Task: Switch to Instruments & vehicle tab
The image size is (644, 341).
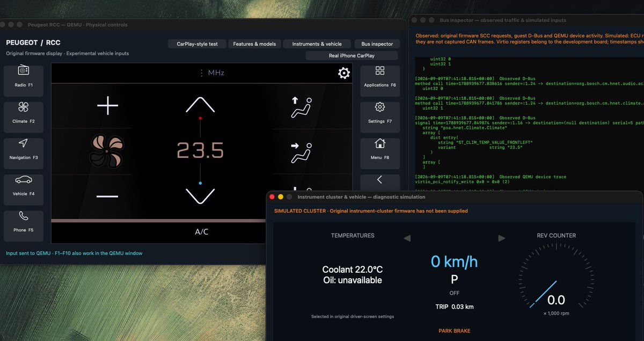Action: (x=317, y=44)
